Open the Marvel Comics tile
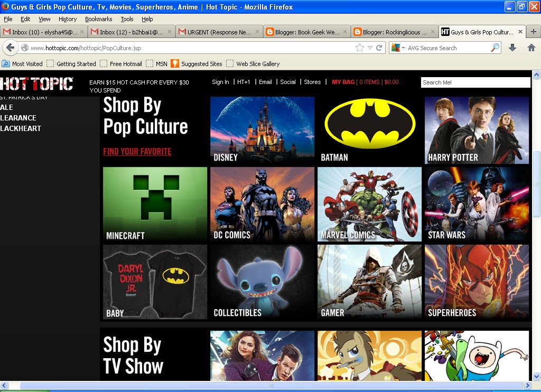541x392 pixels. (x=369, y=204)
